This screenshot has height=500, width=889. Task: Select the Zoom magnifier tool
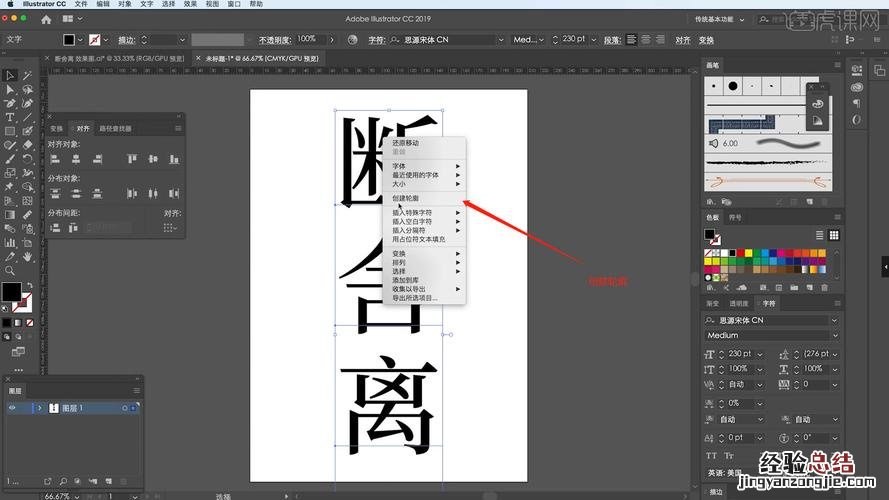(10, 270)
